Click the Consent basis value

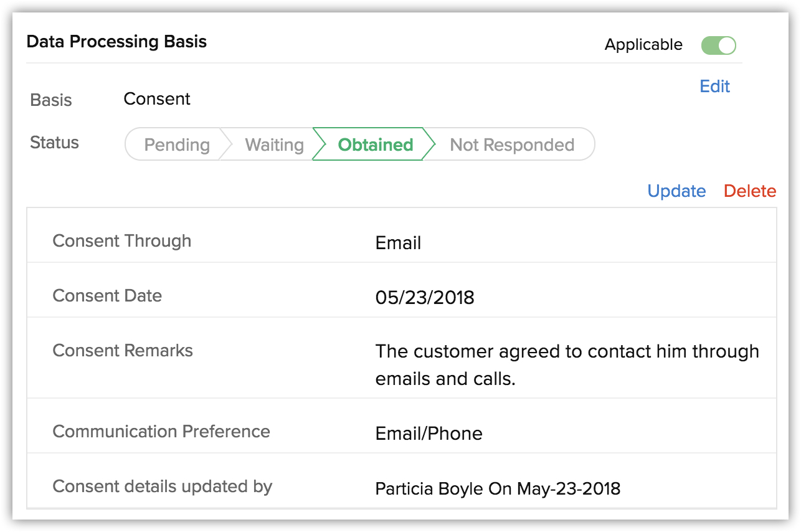pos(157,99)
